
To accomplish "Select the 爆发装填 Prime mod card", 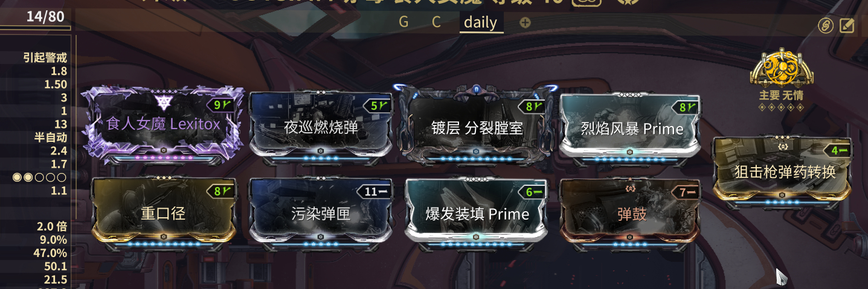I will 477,214.
